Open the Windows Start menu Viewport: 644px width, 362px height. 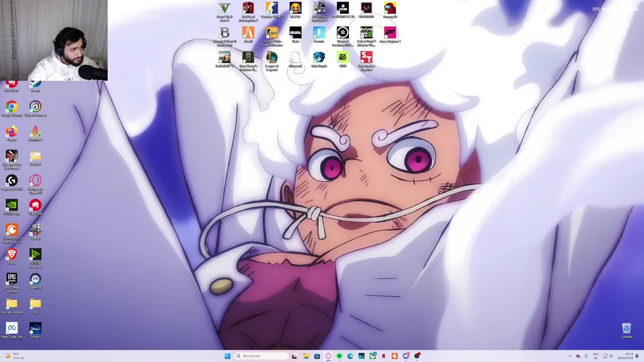227,356
